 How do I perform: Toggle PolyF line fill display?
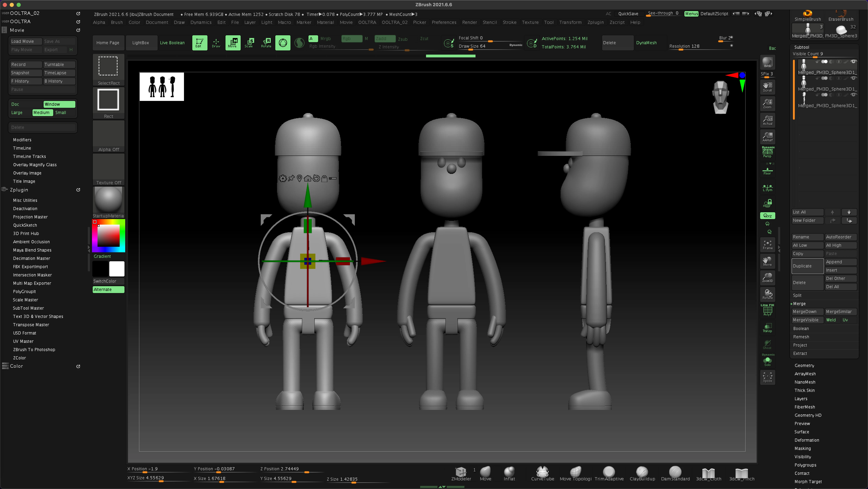tap(767, 310)
